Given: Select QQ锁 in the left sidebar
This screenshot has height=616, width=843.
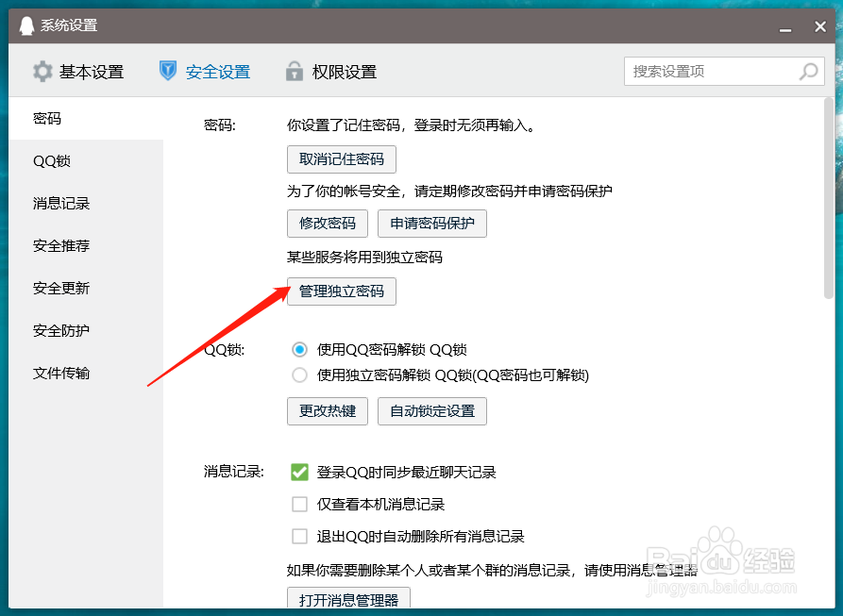Looking at the screenshot, I should 86,161.
